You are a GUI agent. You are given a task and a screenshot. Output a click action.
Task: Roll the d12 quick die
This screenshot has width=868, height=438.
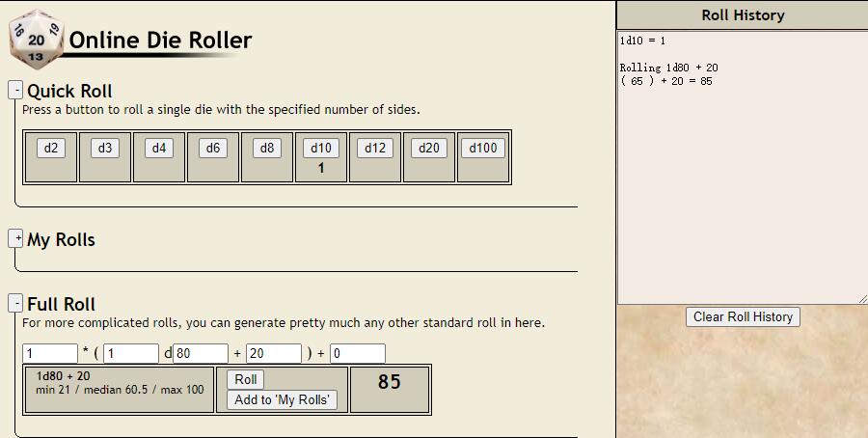click(x=375, y=148)
